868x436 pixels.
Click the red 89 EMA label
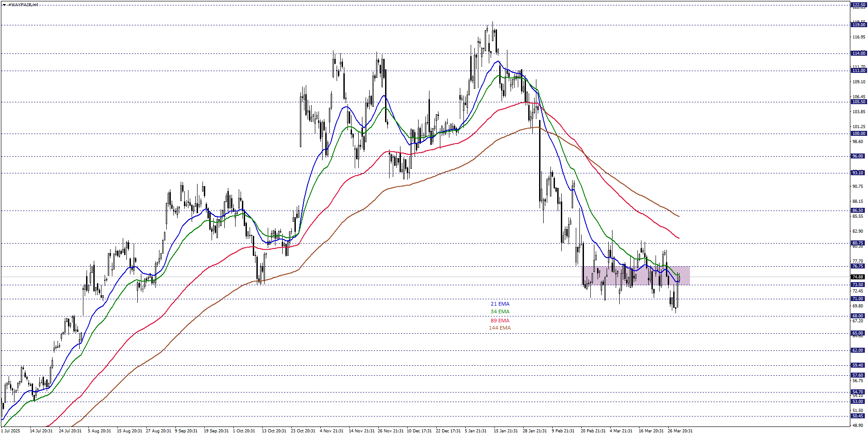pos(500,321)
